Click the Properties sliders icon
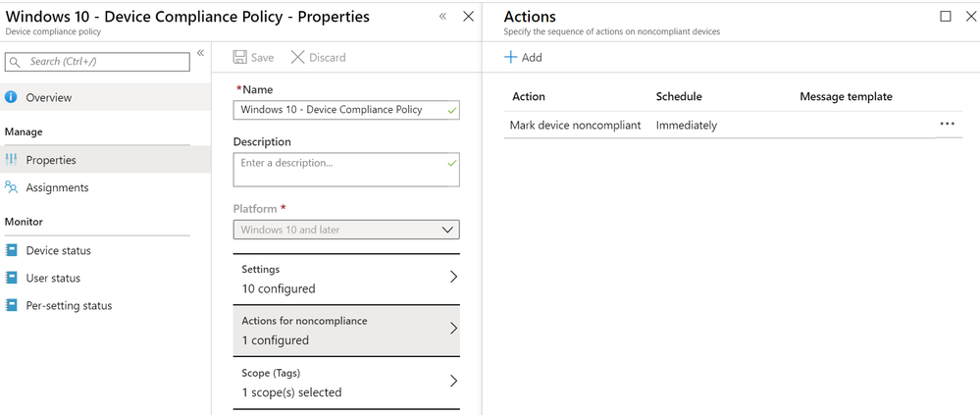The width and height of the screenshot is (980, 415). [x=11, y=159]
